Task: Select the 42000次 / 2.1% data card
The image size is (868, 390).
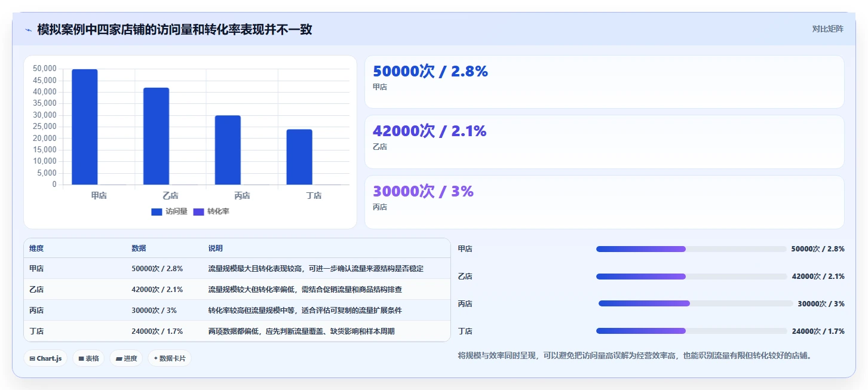Action: (x=604, y=142)
